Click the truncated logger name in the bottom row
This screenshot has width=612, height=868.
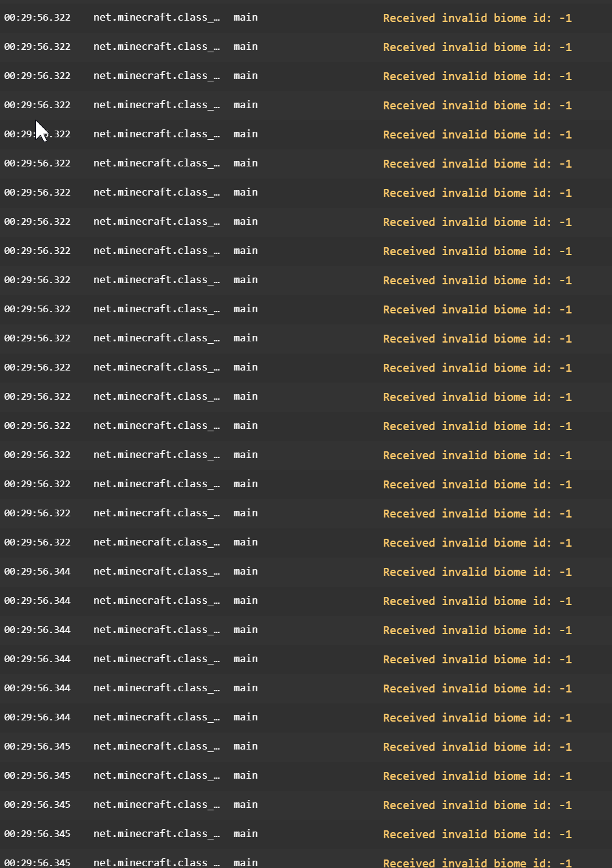tap(156, 863)
